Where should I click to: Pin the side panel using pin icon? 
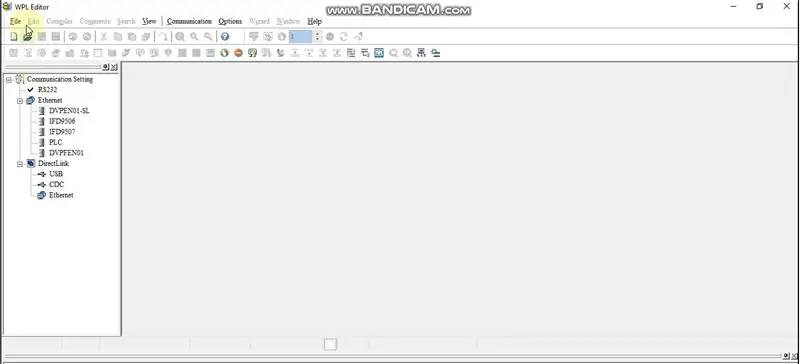[x=106, y=67]
